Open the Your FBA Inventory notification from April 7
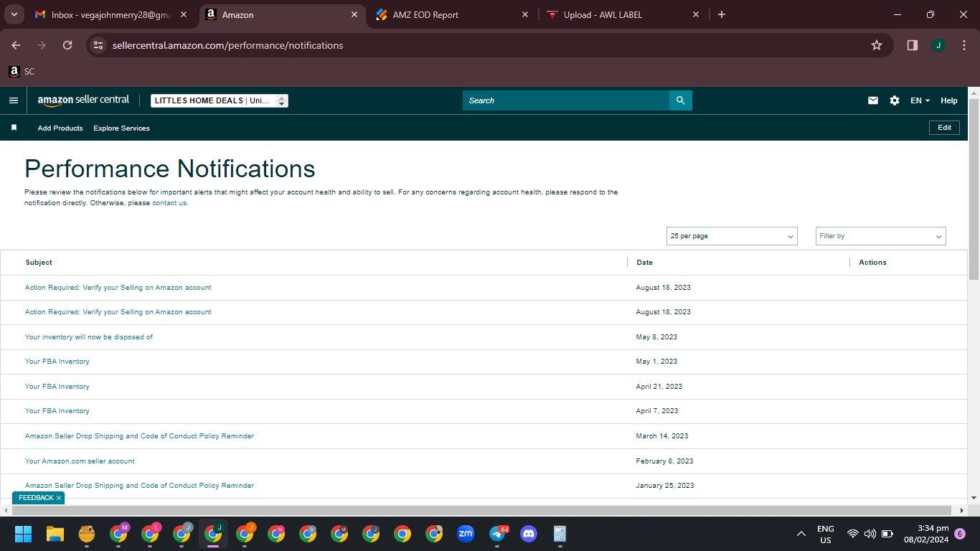This screenshot has width=980, height=551. pyautogui.click(x=57, y=411)
